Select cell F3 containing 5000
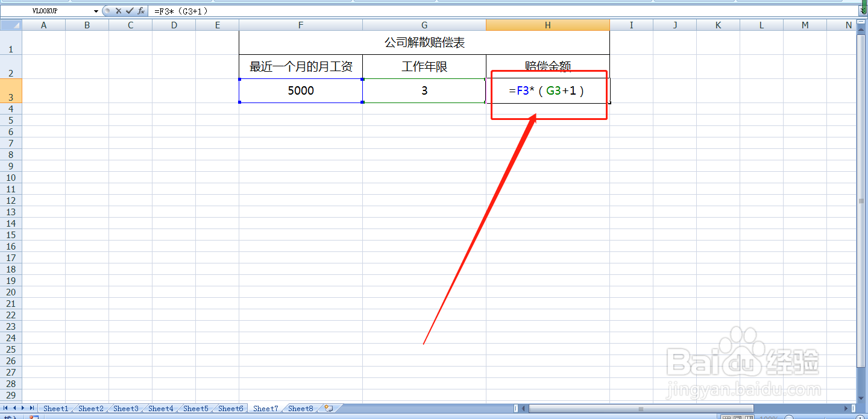 [301, 91]
